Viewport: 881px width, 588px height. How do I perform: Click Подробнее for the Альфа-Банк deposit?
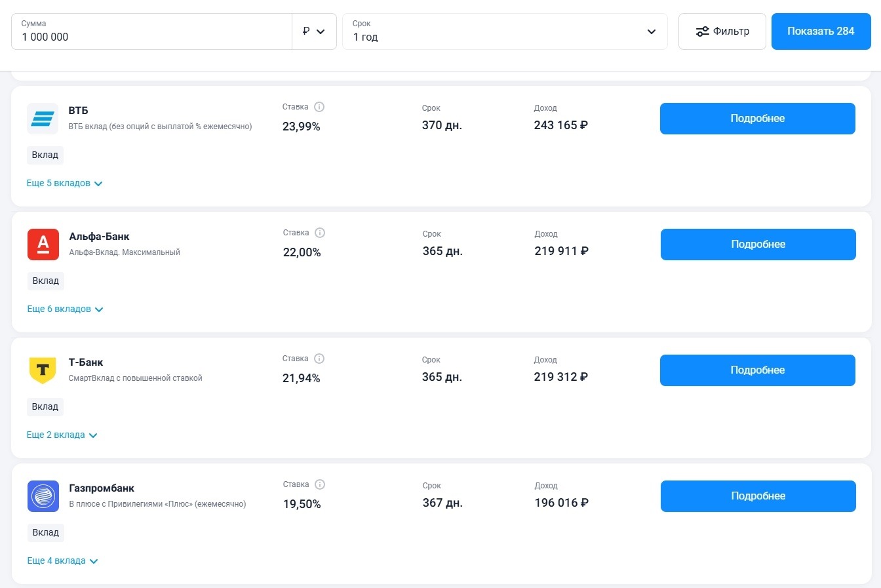point(758,245)
